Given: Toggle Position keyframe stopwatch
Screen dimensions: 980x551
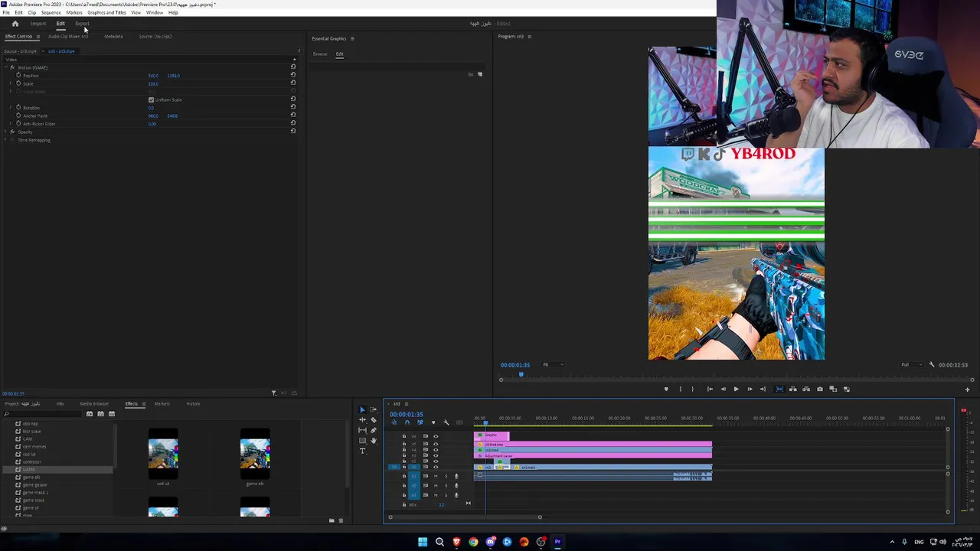Looking at the screenshot, I should click(18, 75).
